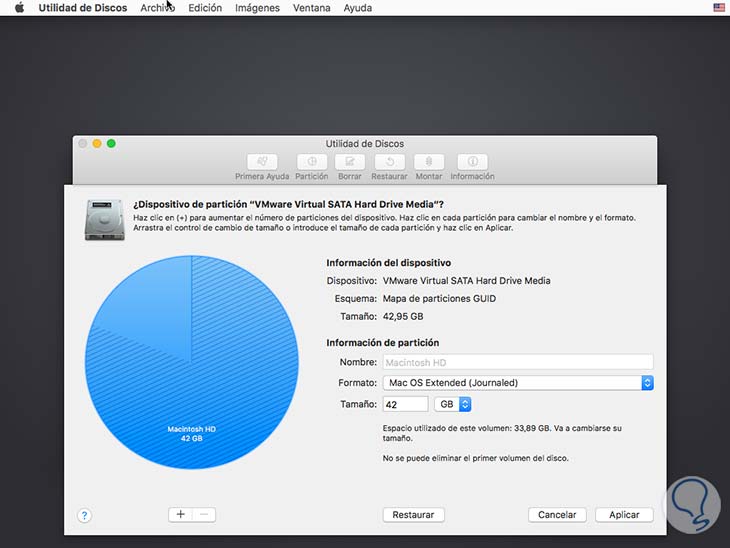Open the Utilidad de Discos menu
730x548 pixels.
(x=82, y=8)
